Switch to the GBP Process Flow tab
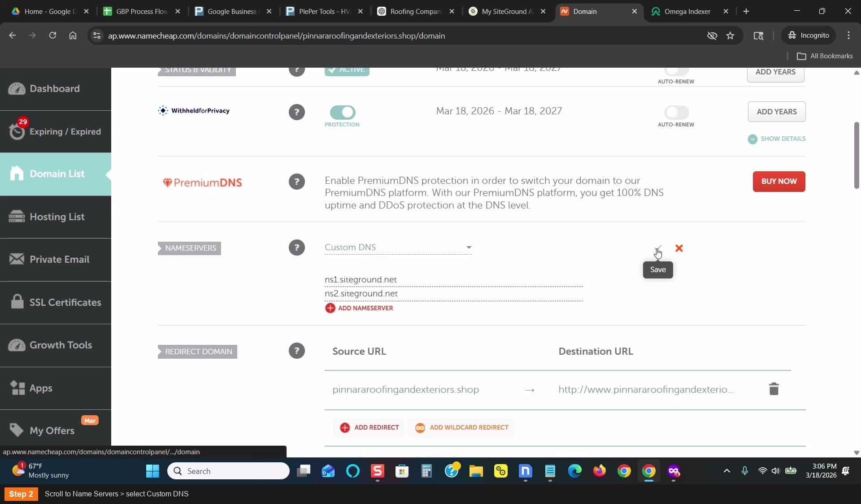This screenshot has height=504, width=861. click(141, 11)
